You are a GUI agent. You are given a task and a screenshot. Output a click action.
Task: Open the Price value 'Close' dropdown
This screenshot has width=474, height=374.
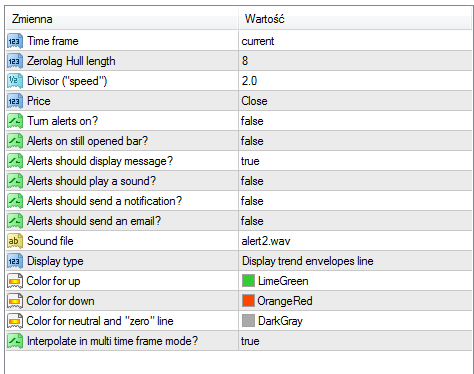click(x=355, y=101)
